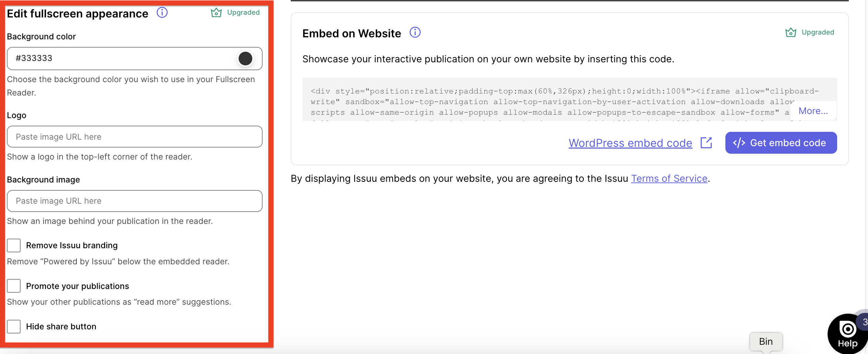Click the Upgraded crown near Embed on Website
Viewport: 868px width, 354px height.
click(791, 32)
